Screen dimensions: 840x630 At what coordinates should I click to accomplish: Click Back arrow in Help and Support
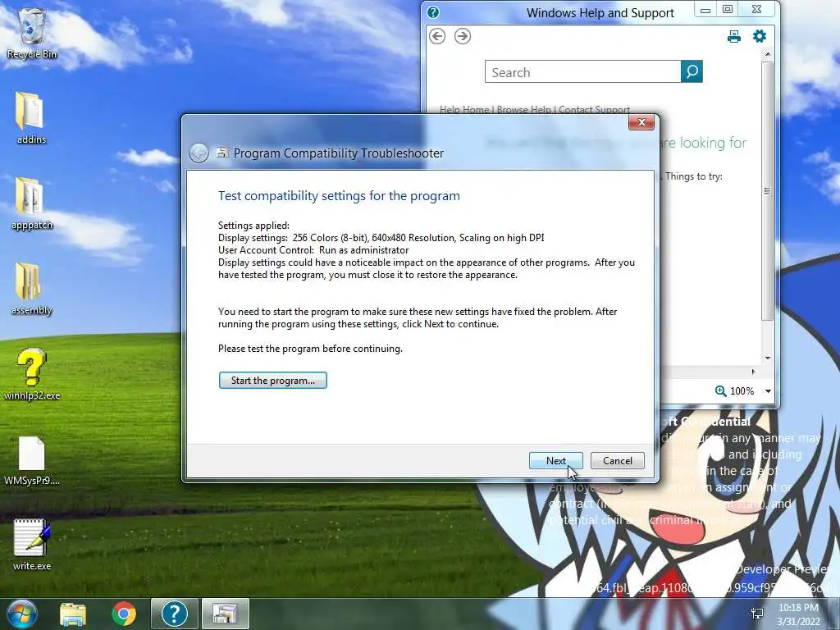tap(437, 36)
